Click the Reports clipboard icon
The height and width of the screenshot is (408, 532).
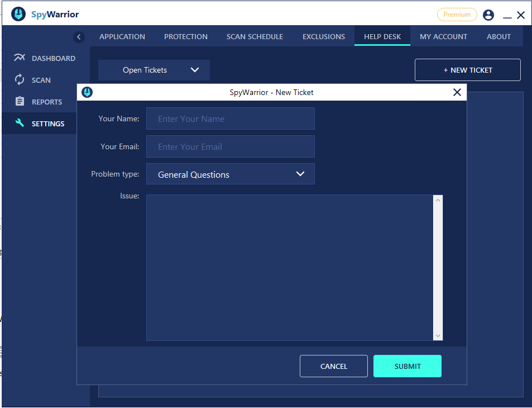20,102
